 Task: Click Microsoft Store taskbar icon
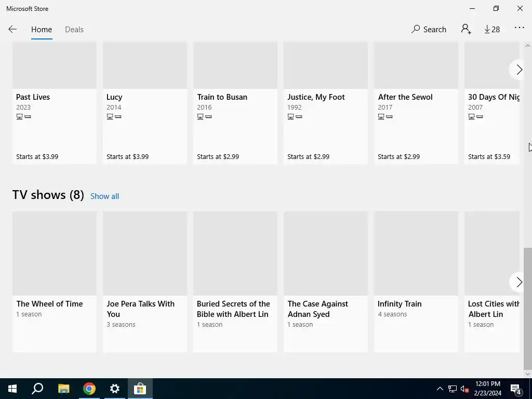(x=140, y=389)
